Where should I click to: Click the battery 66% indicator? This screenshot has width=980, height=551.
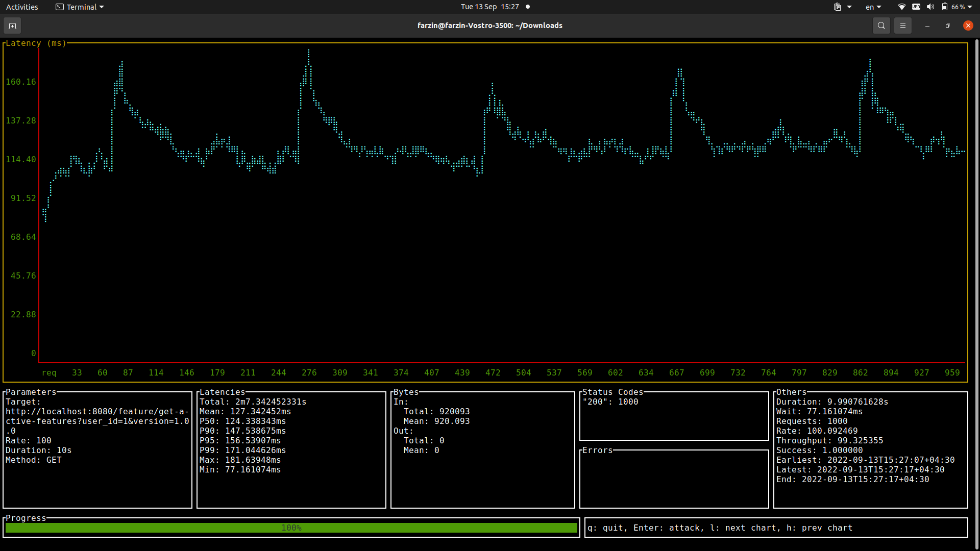(953, 7)
